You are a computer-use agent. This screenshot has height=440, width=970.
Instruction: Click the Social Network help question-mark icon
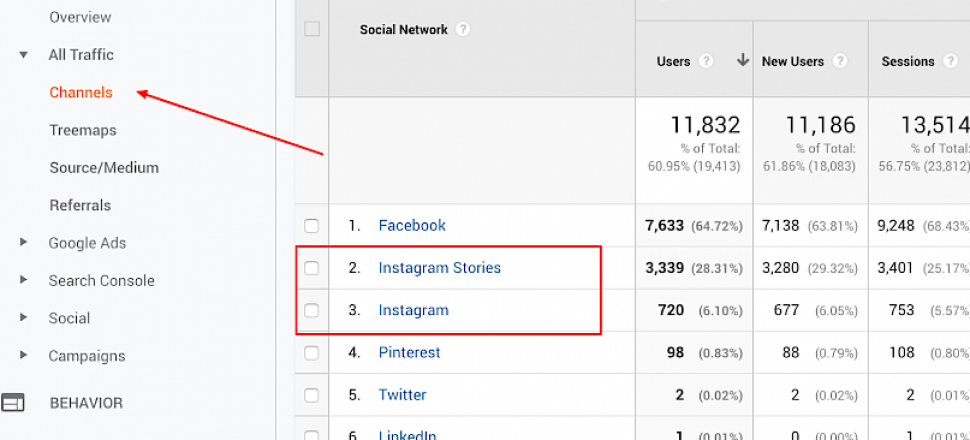(x=463, y=30)
